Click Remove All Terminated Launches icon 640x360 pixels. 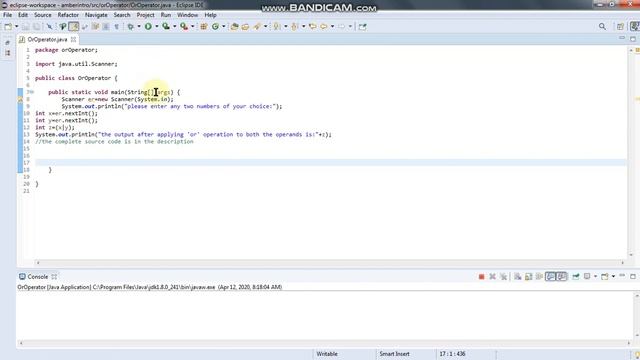pos(503,277)
